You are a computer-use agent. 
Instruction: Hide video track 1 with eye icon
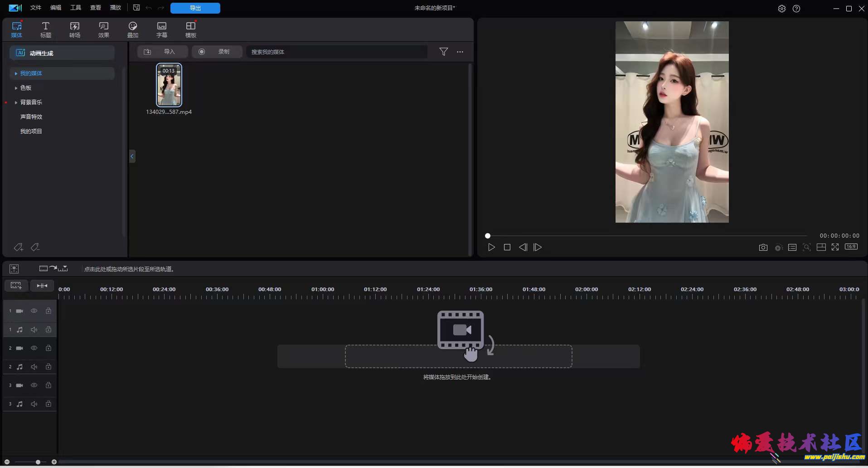34,311
